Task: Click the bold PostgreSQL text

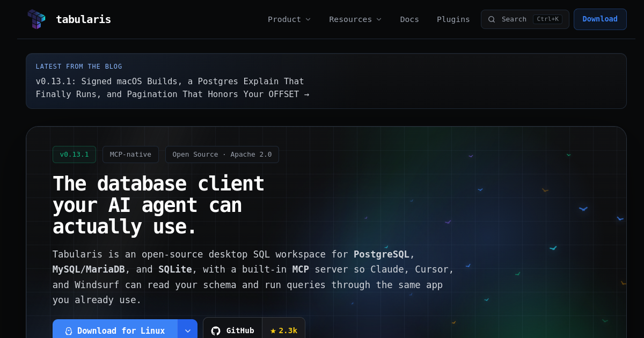Action: 382,254
